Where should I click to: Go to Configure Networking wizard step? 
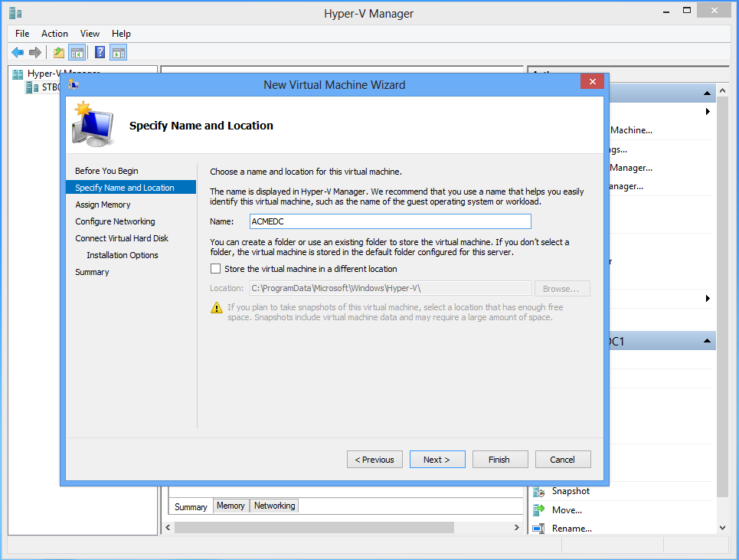[x=115, y=221]
